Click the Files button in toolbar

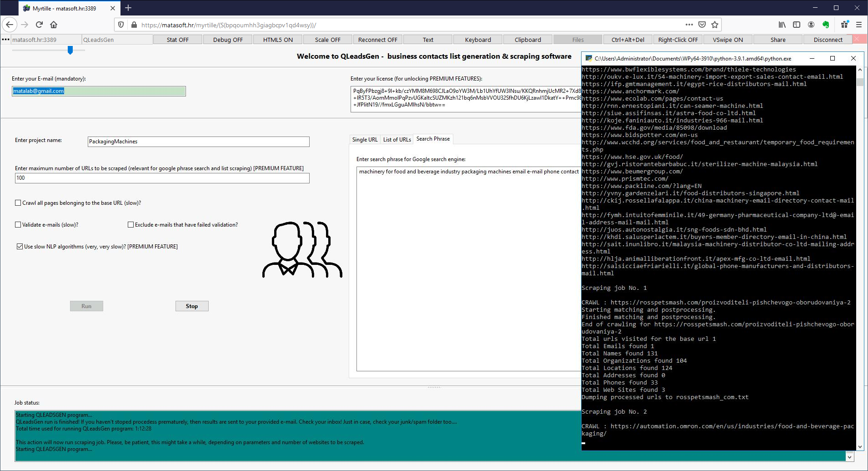(x=578, y=40)
